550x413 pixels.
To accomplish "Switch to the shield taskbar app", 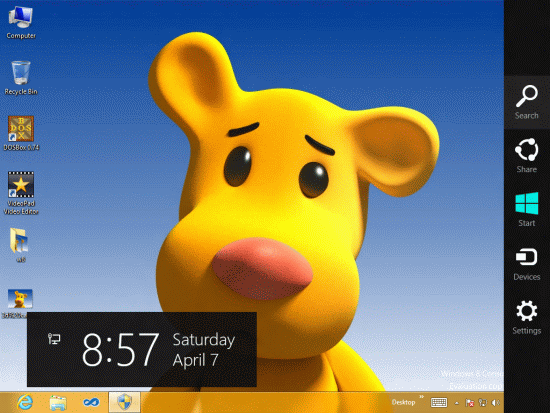I will (124, 402).
